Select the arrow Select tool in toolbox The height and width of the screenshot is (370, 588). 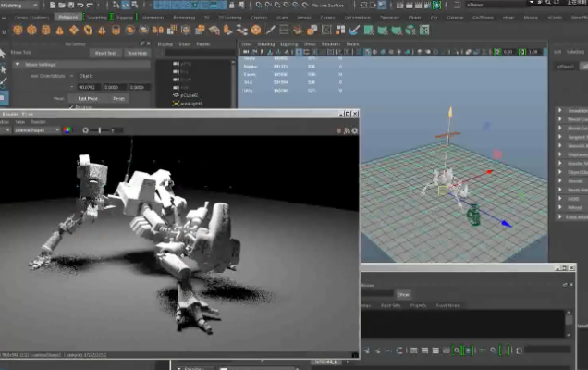(x=4, y=54)
